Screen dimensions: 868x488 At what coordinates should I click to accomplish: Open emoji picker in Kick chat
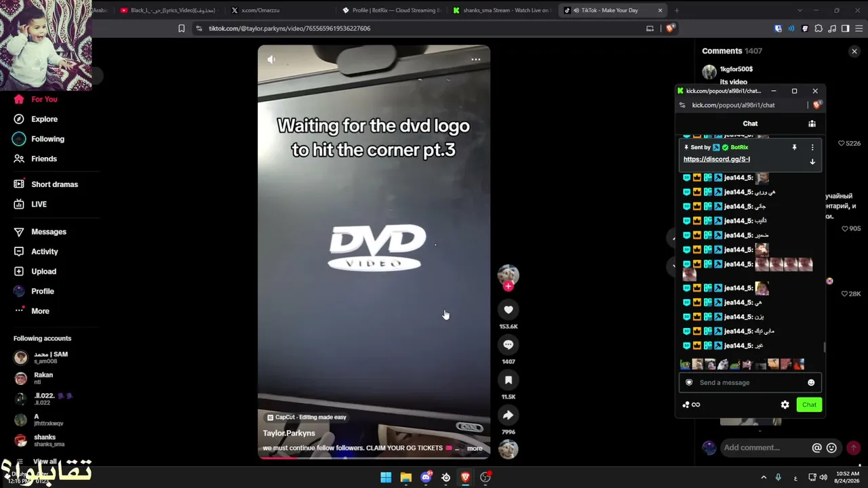pyautogui.click(x=811, y=383)
